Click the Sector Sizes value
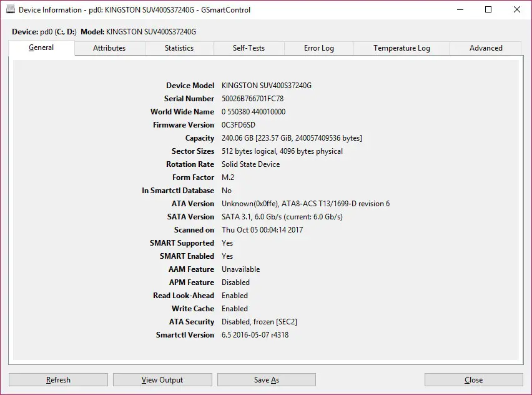The image size is (532, 395). pos(282,151)
